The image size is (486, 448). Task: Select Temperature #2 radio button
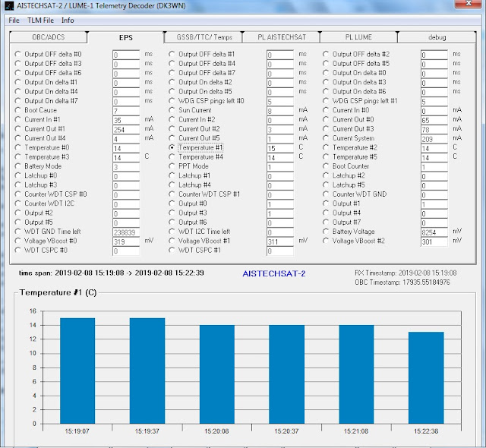coord(326,147)
